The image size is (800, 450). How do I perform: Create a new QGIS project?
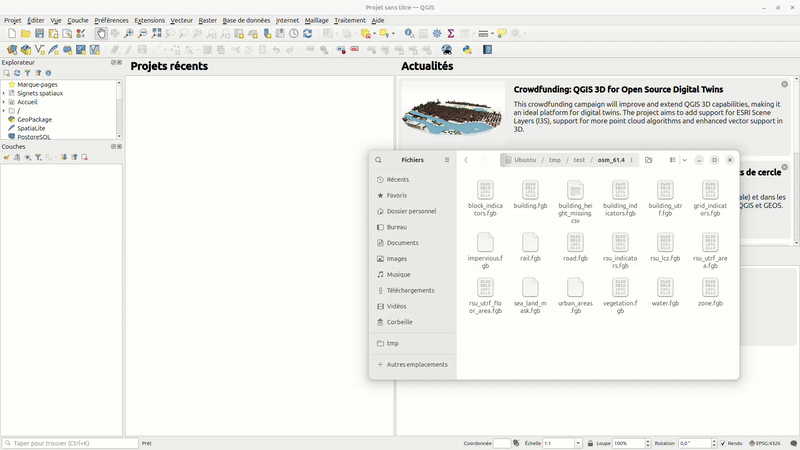(12, 34)
